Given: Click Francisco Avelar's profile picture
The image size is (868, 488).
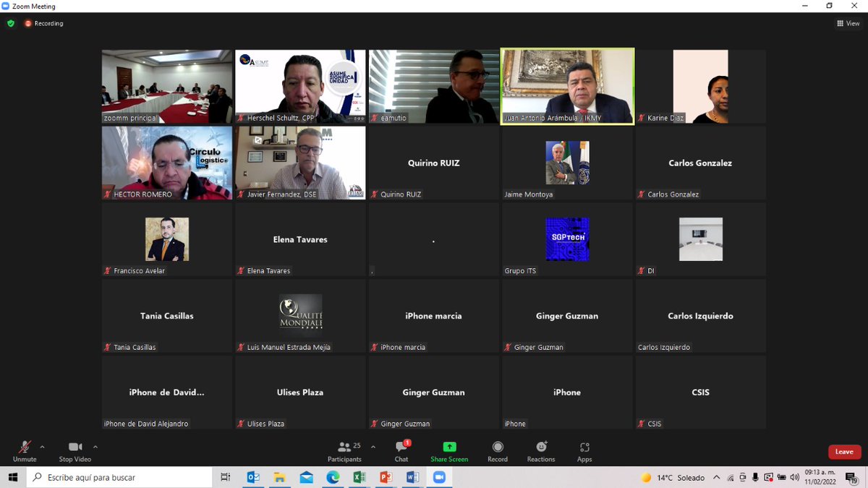Looking at the screenshot, I should pos(167,239).
